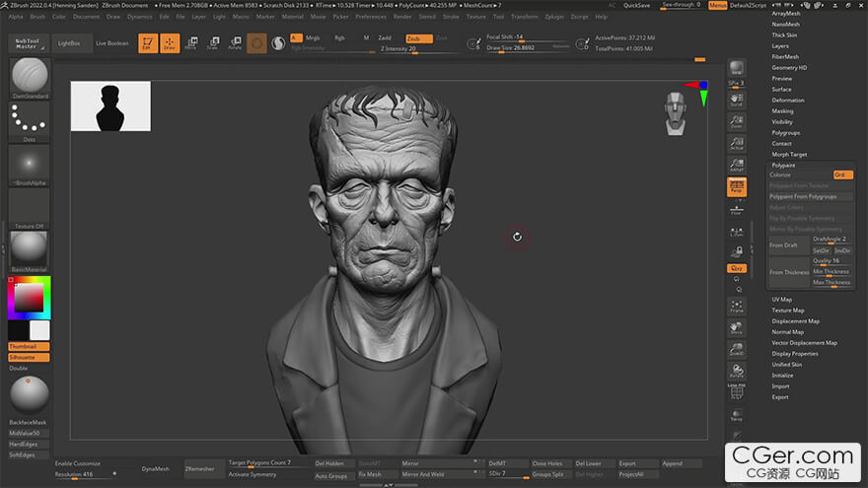Enable Mrgb paint mode
This screenshot has width=868, height=488.
[x=313, y=38]
